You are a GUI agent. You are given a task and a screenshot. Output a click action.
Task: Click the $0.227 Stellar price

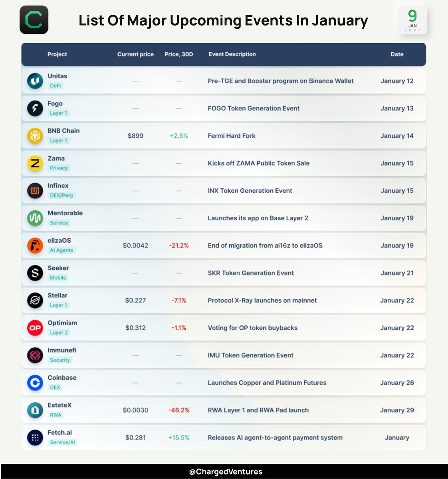tap(135, 301)
